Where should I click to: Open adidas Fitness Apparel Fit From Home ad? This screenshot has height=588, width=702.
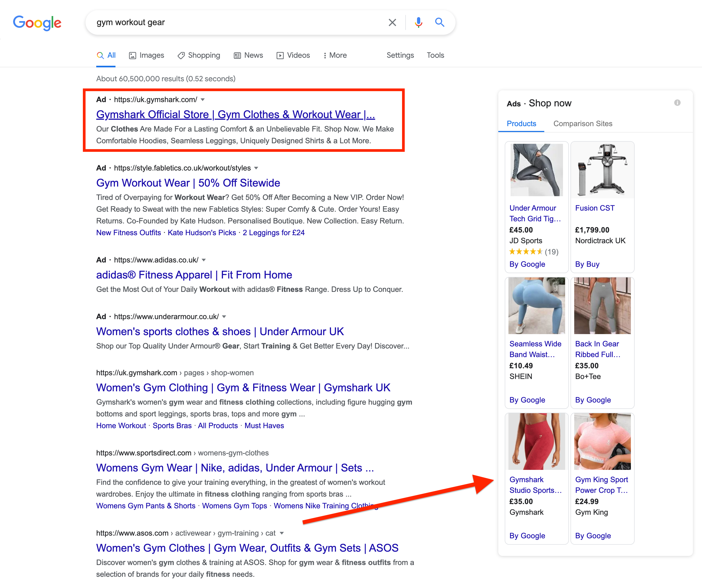point(194,275)
